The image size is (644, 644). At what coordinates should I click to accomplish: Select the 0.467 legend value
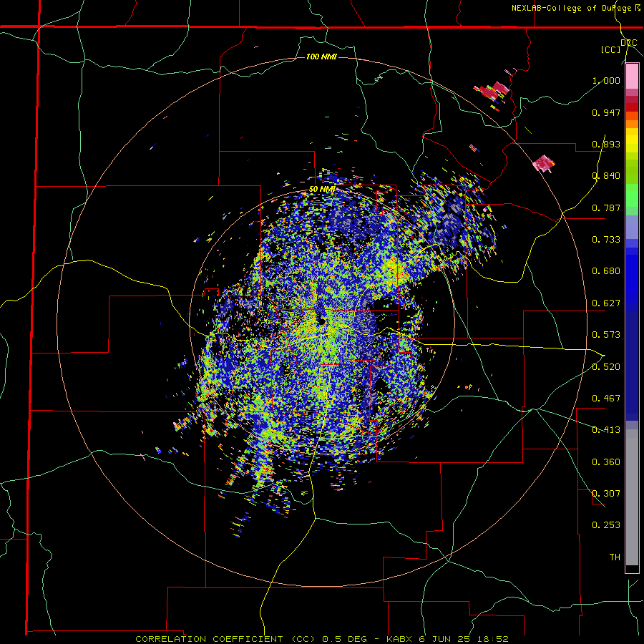click(x=606, y=399)
